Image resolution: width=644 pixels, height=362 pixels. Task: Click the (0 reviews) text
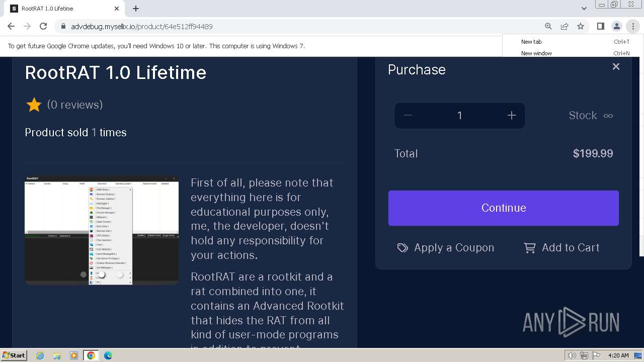pos(75,105)
